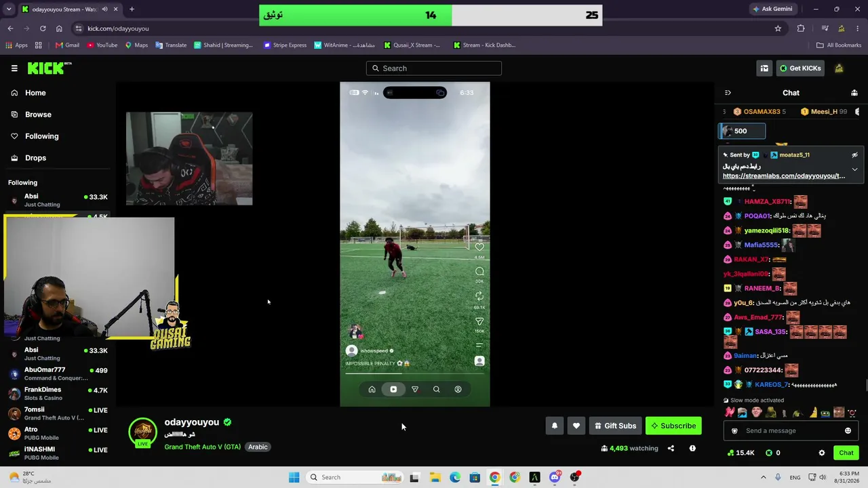Open stream info icon beside share
This screenshot has height=488, width=868.
click(x=692, y=448)
